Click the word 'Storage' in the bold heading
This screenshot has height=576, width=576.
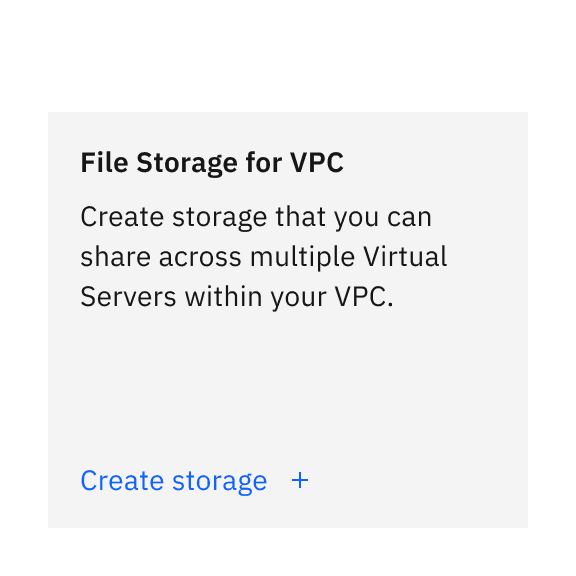click(187, 163)
